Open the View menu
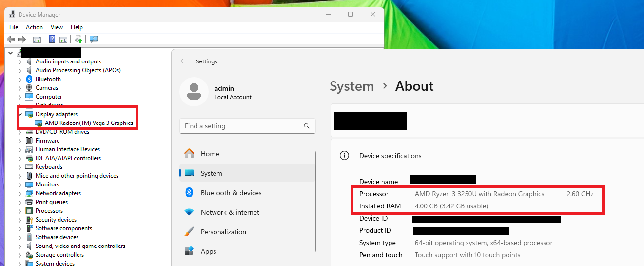 (x=57, y=27)
